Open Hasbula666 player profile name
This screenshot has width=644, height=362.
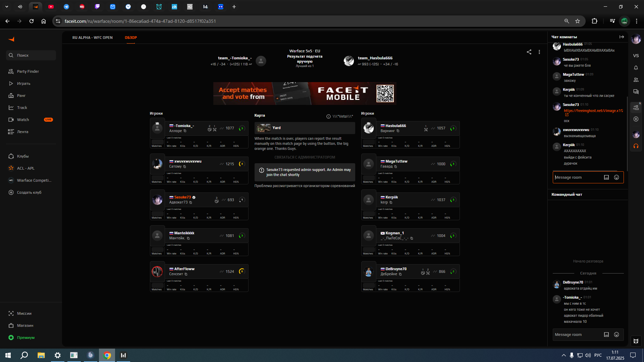click(395, 126)
